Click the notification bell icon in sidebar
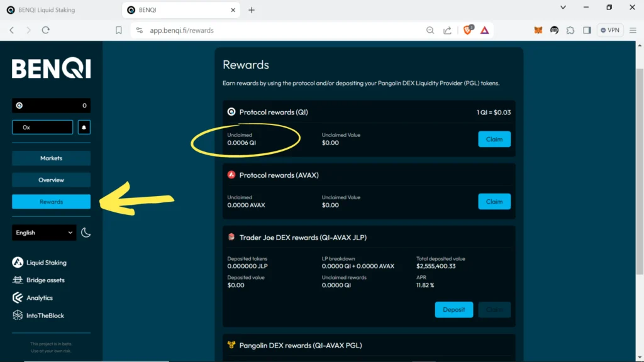 pyautogui.click(x=84, y=127)
